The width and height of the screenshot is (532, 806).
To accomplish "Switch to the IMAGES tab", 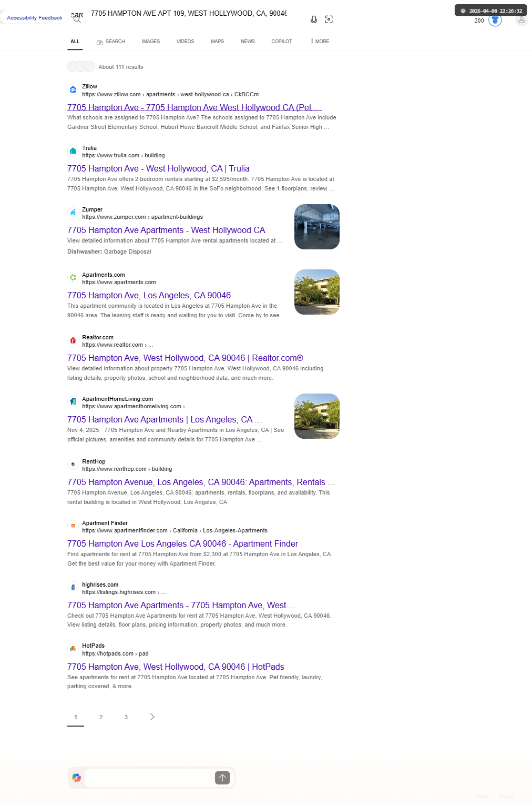I will click(151, 42).
